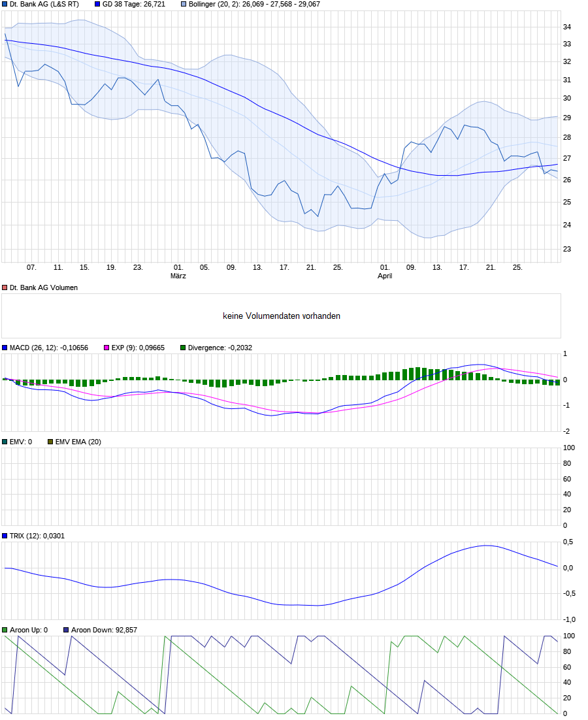Click the 'Divergence: -0,2032' label
The width and height of the screenshot is (588, 720).
(220, 348)
